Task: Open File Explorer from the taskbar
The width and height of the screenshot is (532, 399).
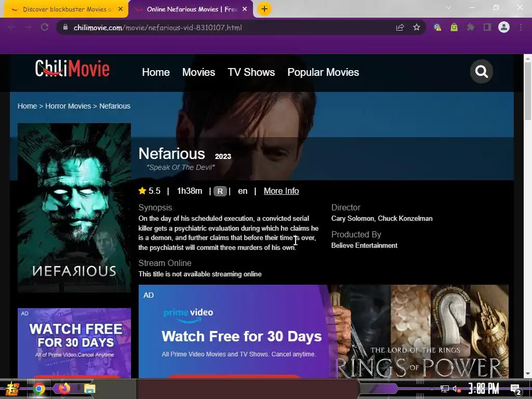Action: pyautogui.click(x=89, y=389)
